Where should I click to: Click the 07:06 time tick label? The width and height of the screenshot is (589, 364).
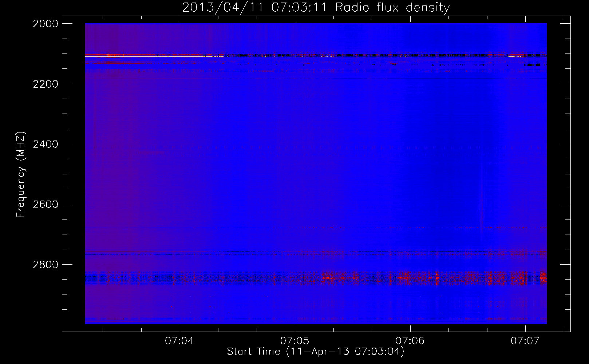pos(410,341)
